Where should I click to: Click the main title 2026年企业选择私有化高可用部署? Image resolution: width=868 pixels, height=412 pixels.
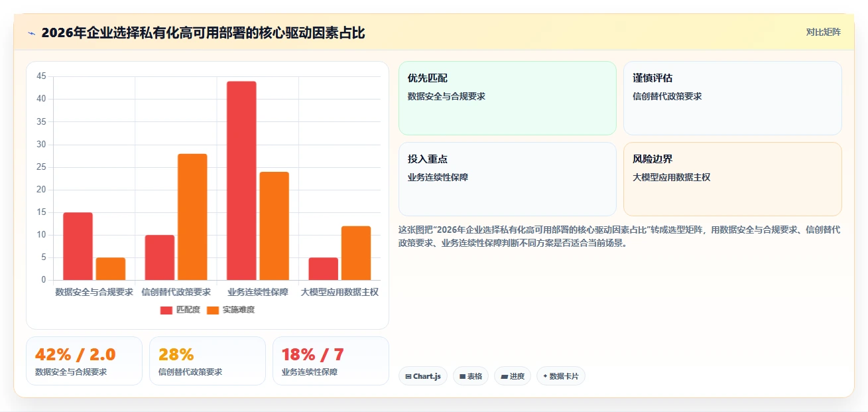204,33
